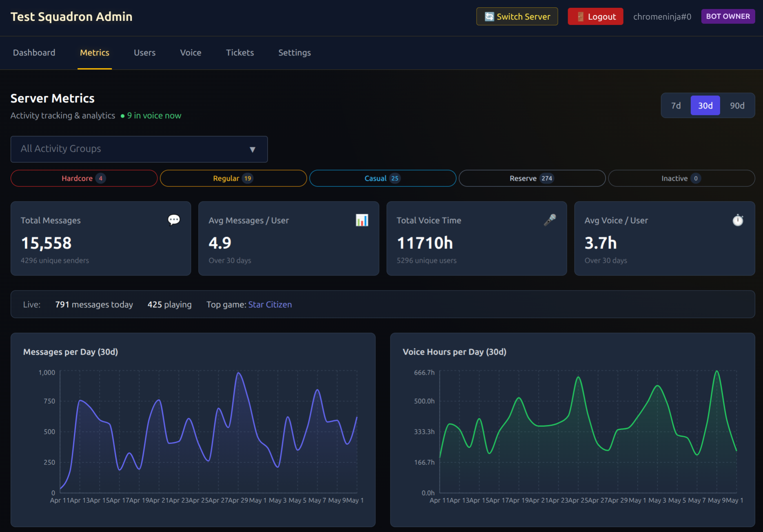This screenshot has height=532, width=763.
Task: Click the Total Messages card
Action: point(101,238)
